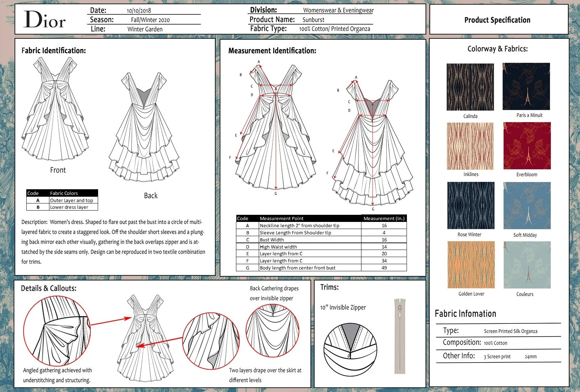The image size is (580, 392).
Task: Click the angled gathering detail circle
Action: [x=57, y=331]
